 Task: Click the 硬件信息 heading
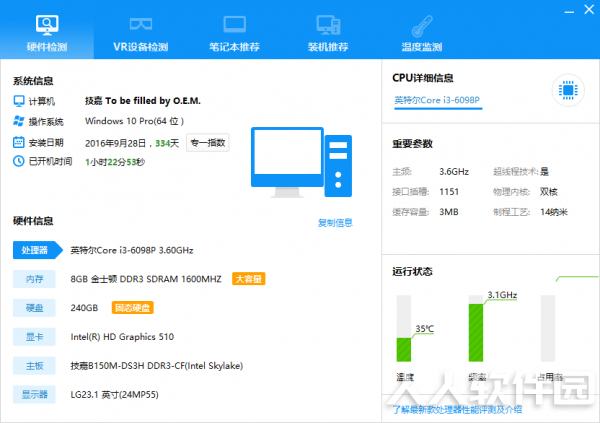33,220
